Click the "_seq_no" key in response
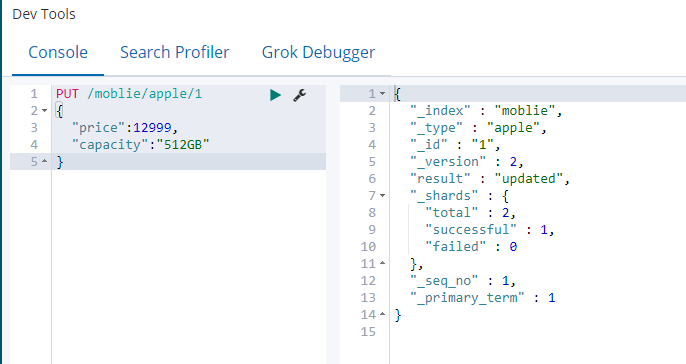This screenshot has width=686, height=364. (444, 280)
